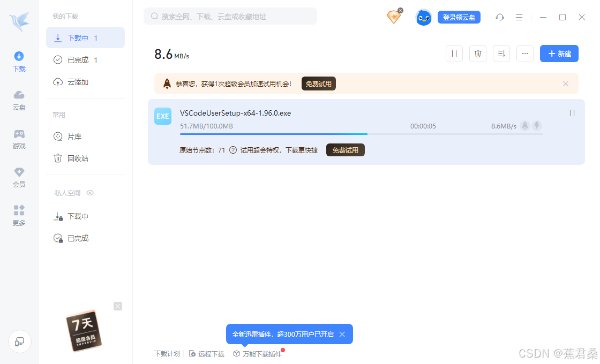This screenshot has width=600, height=364.
Task: Click the toolbar trash delete button
Action: pyautogui.click(x=478, y=54)
